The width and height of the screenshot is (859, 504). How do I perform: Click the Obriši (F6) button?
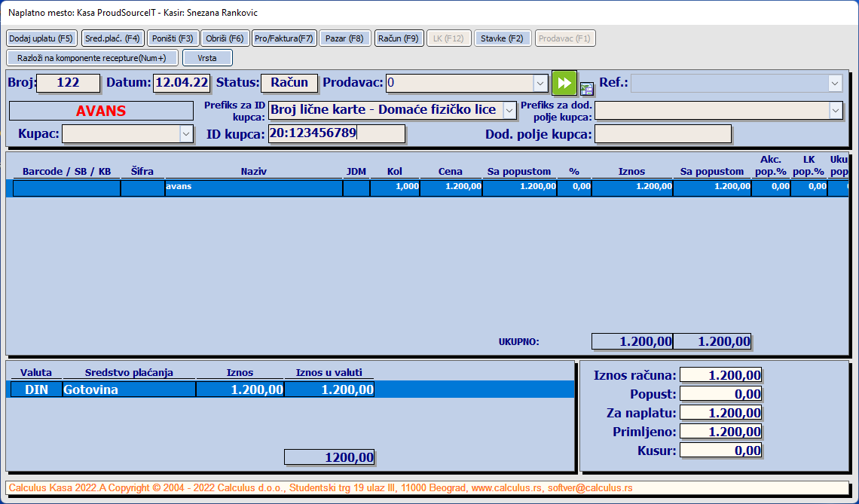coord(225,38)
